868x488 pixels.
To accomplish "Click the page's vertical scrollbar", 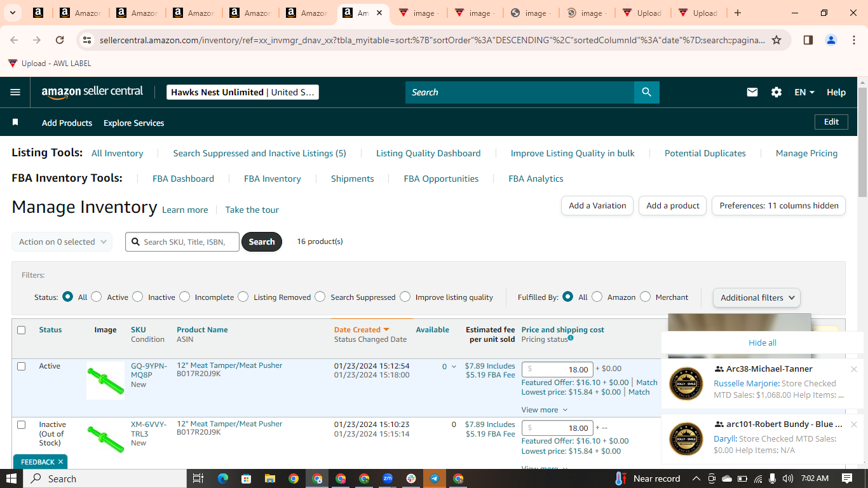I will [x=862, y=142].
